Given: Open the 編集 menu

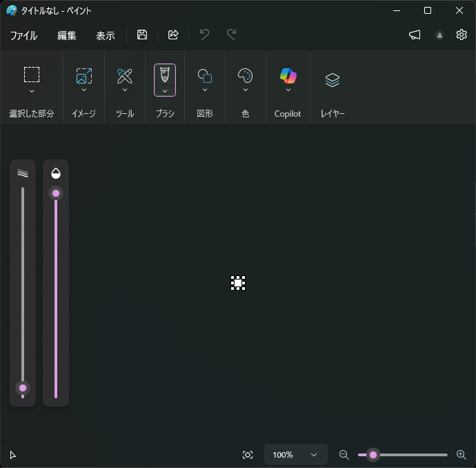Looking at the screenshot, I should (67, 36).
